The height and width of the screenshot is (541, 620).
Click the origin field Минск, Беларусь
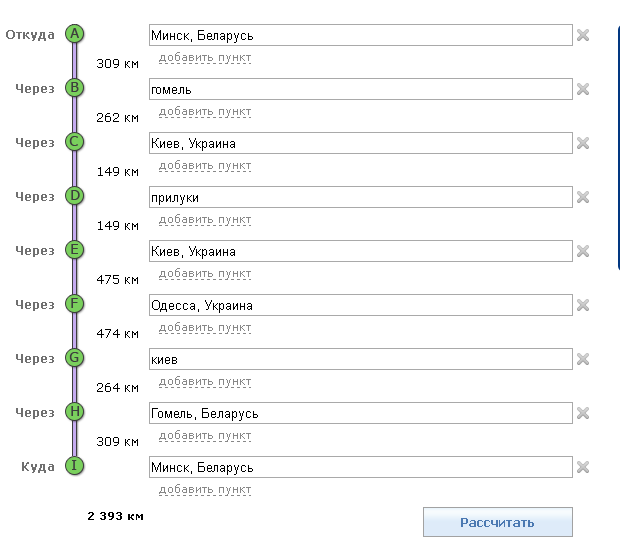pyautogui.click(x=361, y=35)
